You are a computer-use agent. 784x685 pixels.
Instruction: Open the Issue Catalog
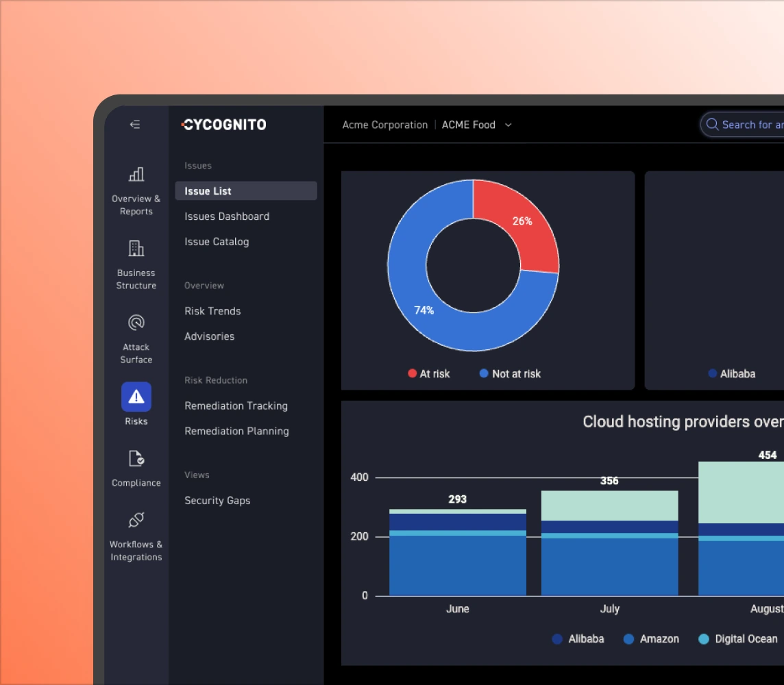(x=216, y=241)
